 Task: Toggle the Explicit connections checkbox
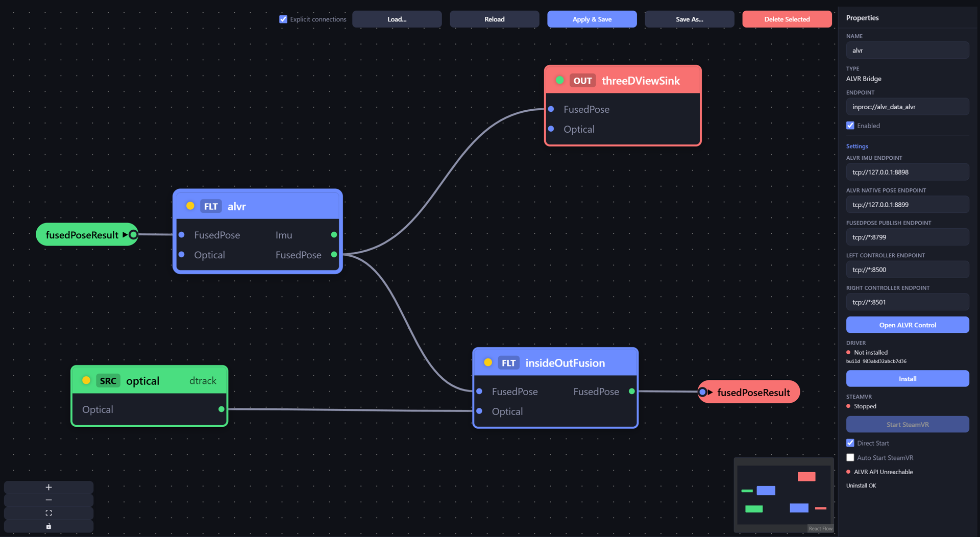point(283,19)
